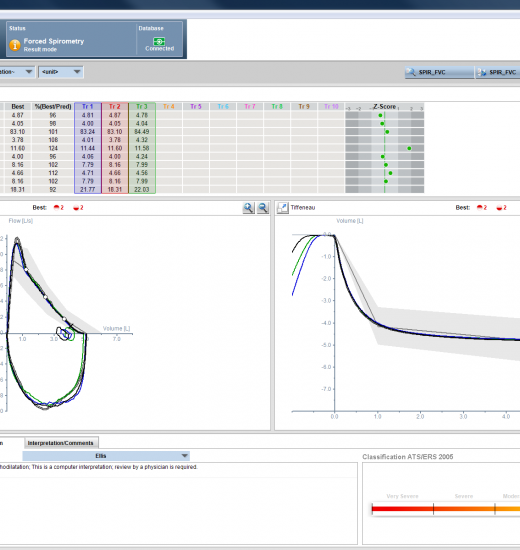Select value 3.78 in Tr 2 column

click(115, 140)
